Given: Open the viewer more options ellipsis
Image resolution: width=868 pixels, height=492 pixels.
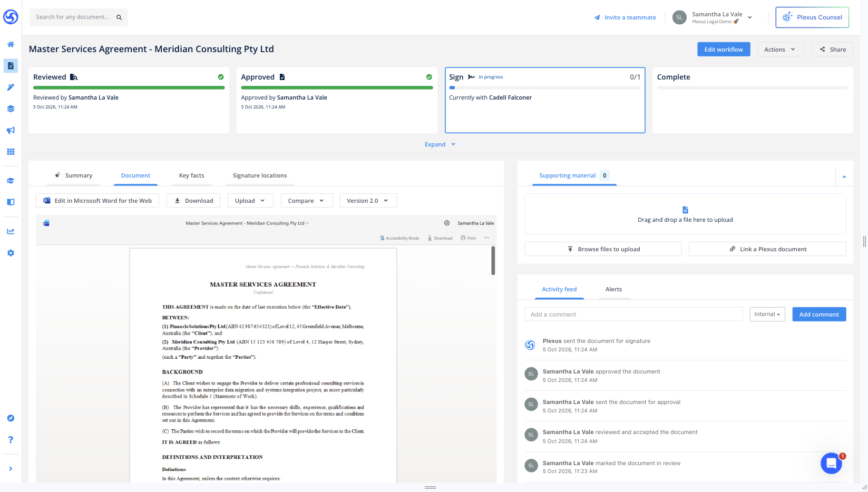Looking at the screenshot, I should pos(486,238).
